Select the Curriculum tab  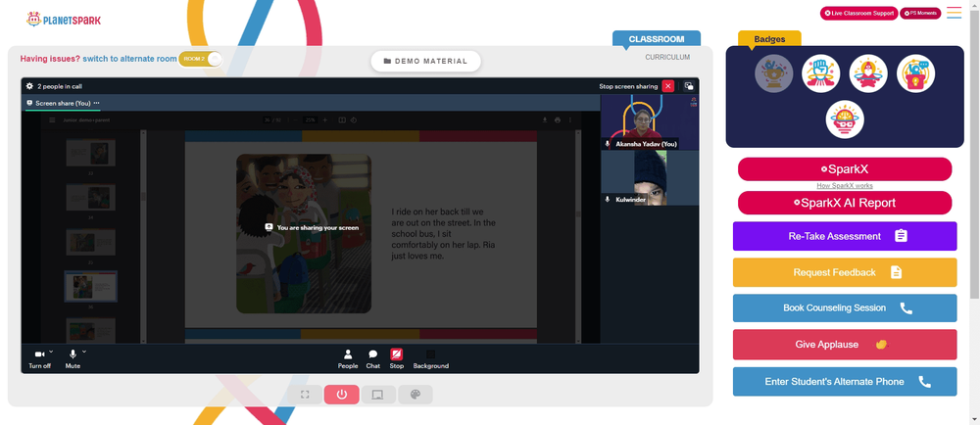667,58
